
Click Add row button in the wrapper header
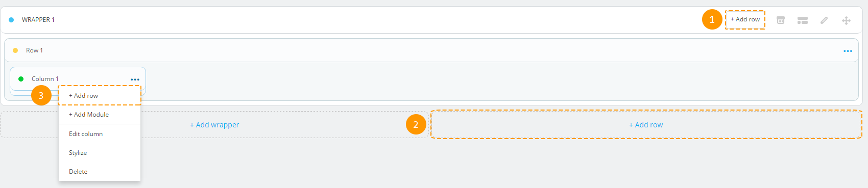point(745,19)
